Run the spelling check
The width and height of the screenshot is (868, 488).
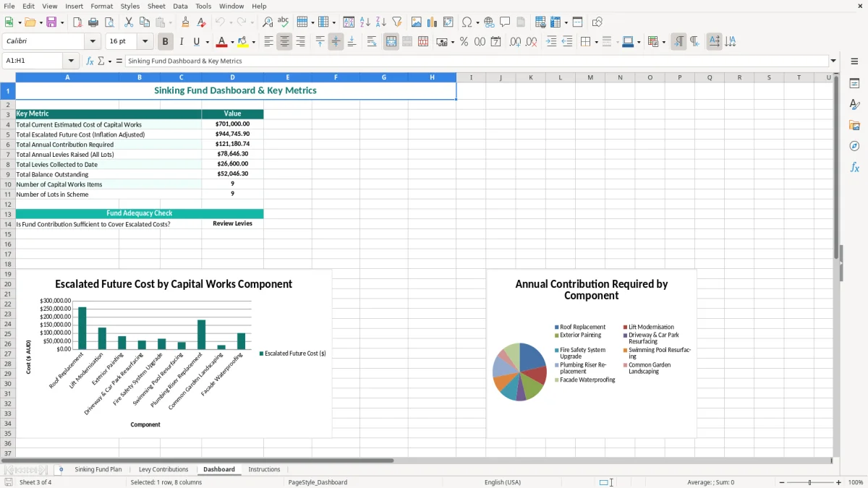click(x=284, y=22)
